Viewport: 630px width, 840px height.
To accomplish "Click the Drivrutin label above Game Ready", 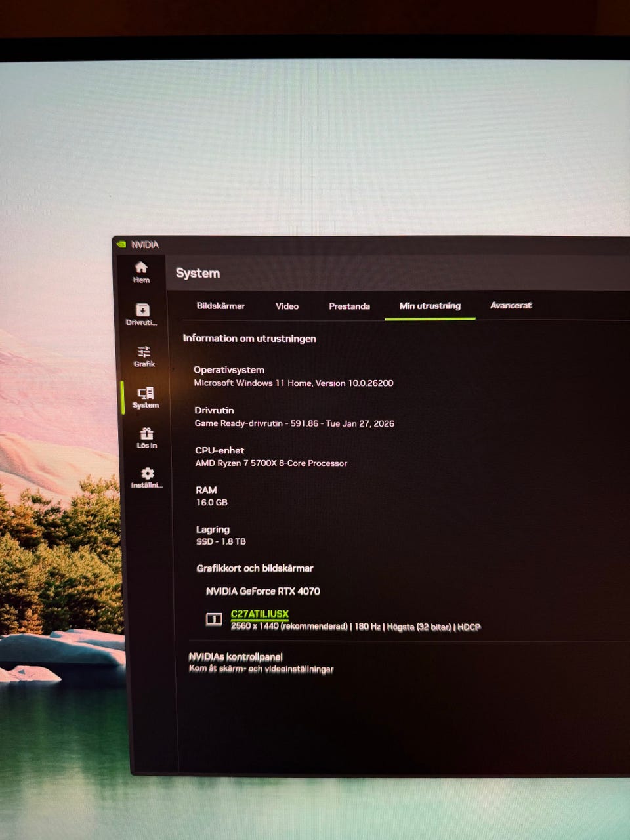I will point(214,410).
